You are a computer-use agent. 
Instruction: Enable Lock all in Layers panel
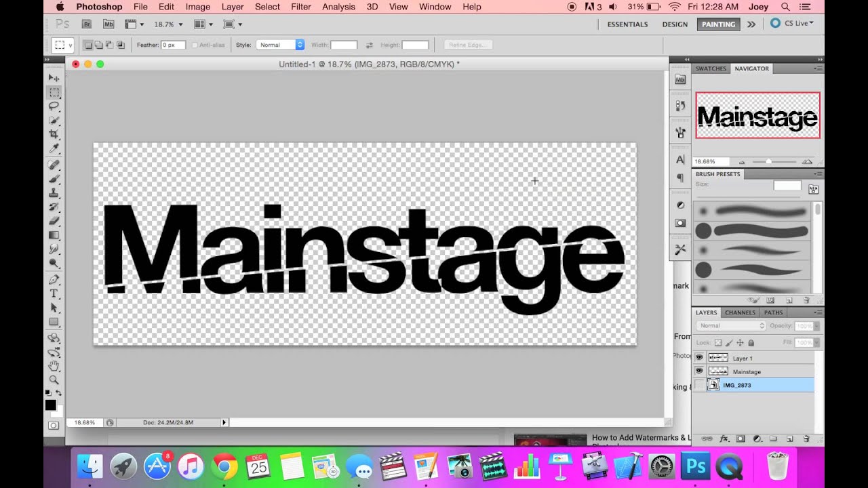[751, 343]
